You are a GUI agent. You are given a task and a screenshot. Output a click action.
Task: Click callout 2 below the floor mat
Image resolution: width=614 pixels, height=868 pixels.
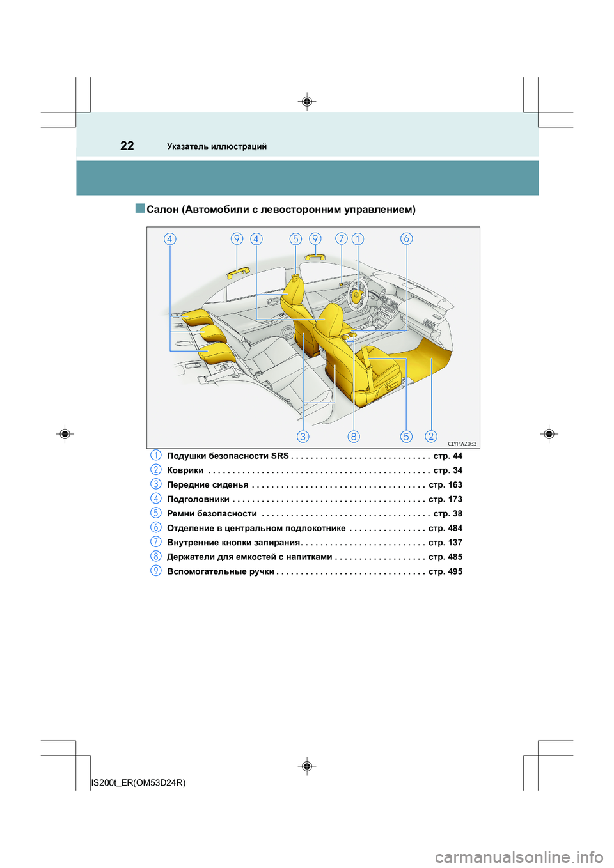point(431,436)
